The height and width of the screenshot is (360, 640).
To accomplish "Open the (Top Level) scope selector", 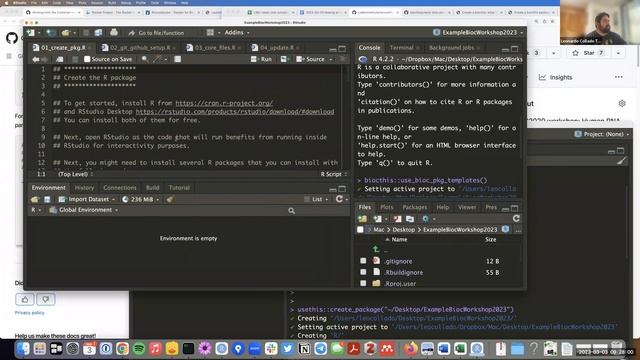I will point(75,174).
